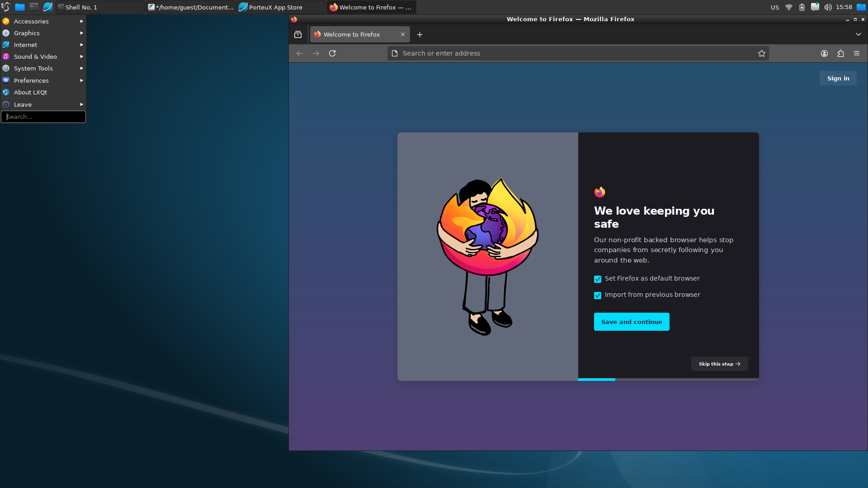The width and height of the screenshot is (868, 488).
Task: Expand the list all tabs chevron
Action: 859,34
